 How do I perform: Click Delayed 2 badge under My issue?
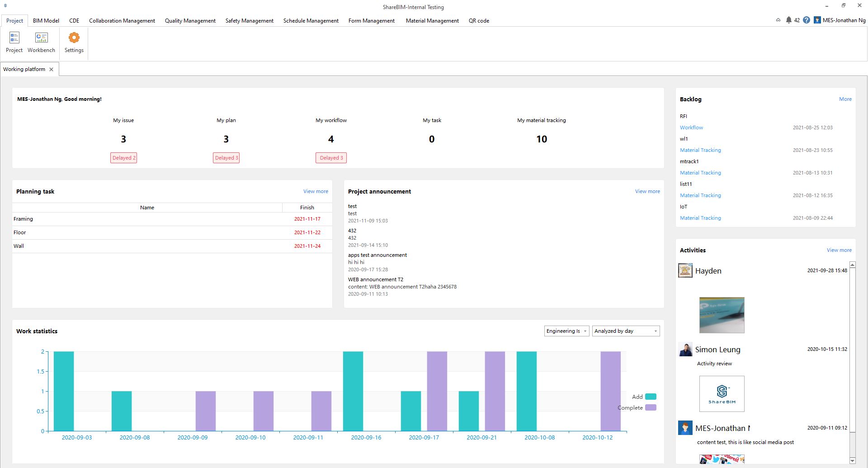tap(123, 158)
